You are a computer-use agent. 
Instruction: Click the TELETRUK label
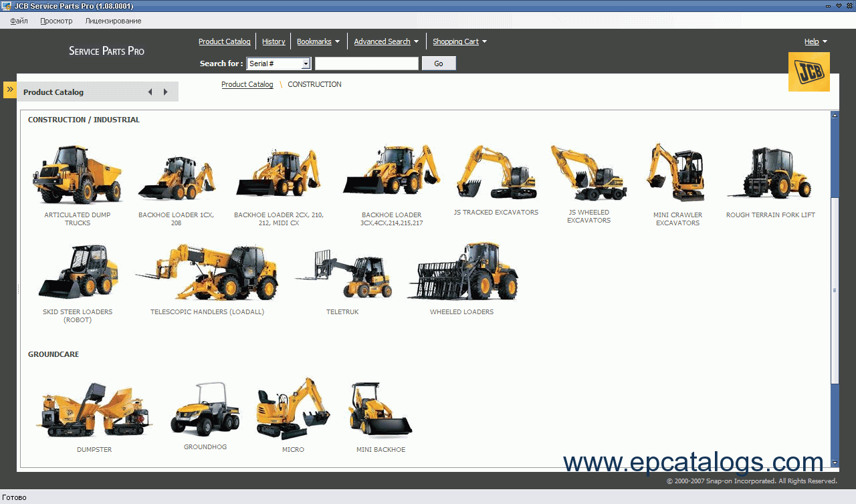pos(342,312)
